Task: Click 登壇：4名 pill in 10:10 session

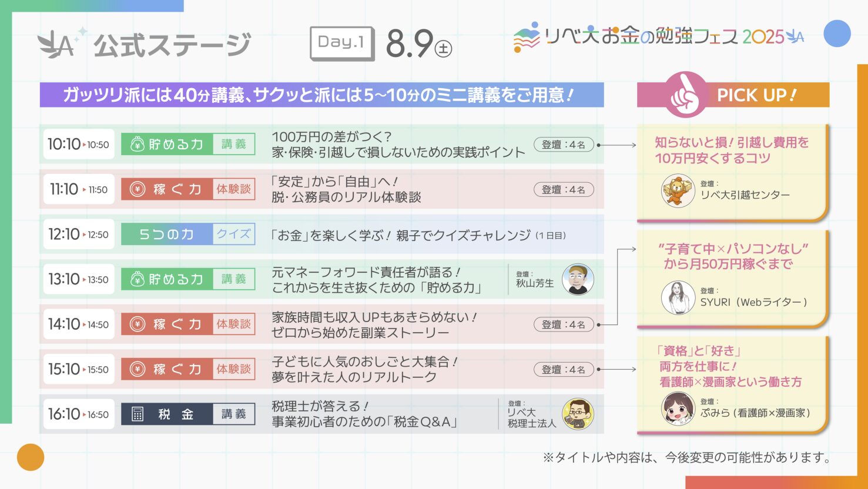Action: (x=564, y=145)
